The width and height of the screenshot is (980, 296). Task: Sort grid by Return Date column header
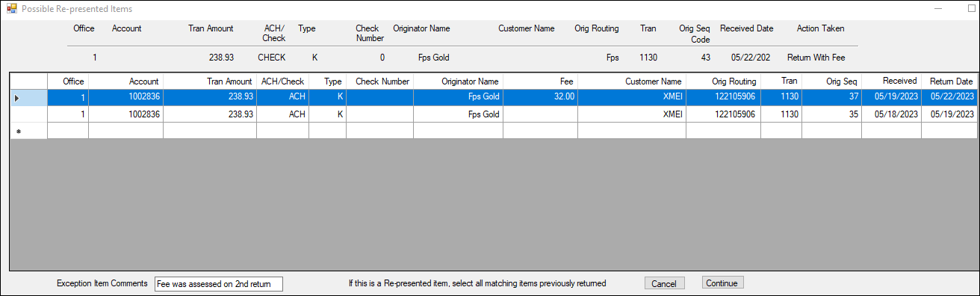(x=949, y=81)
